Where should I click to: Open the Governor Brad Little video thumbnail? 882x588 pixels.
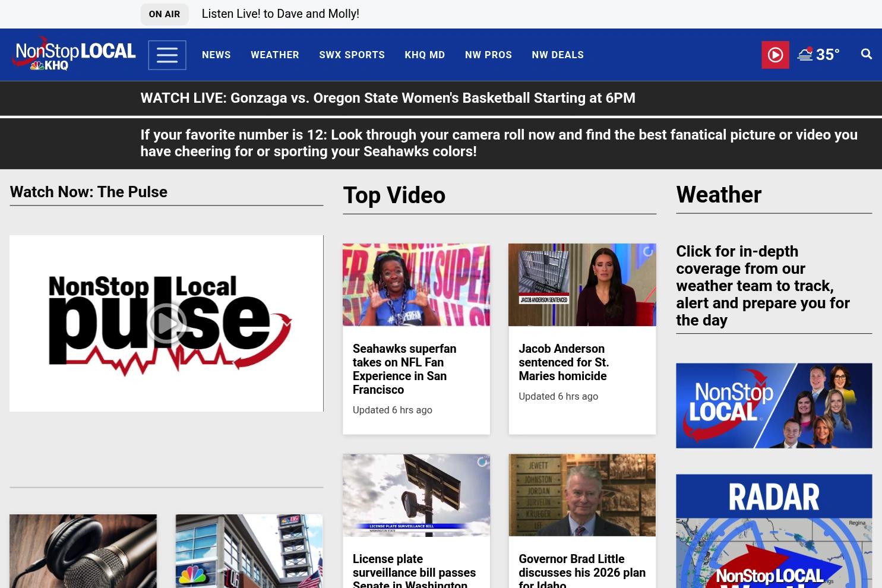tap(582, 495)
